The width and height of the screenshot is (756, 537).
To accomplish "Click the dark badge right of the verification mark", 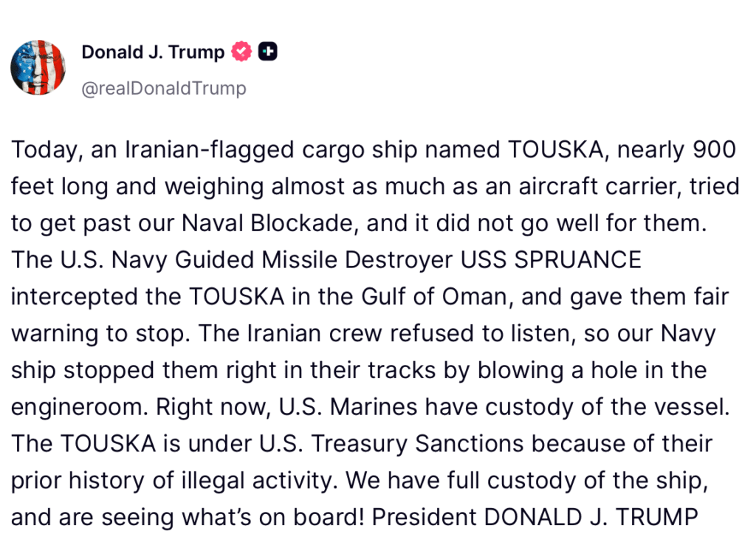I will click(x=269, y=51).
